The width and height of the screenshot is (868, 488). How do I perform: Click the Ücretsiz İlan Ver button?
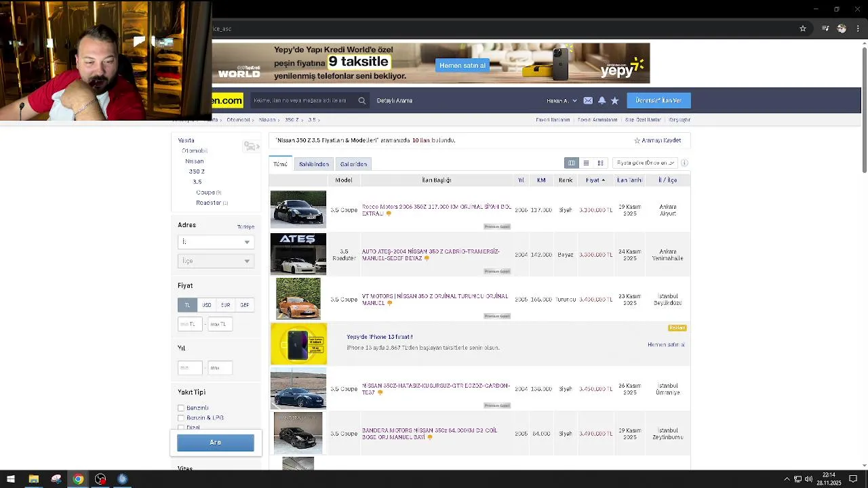click(658, 100)
